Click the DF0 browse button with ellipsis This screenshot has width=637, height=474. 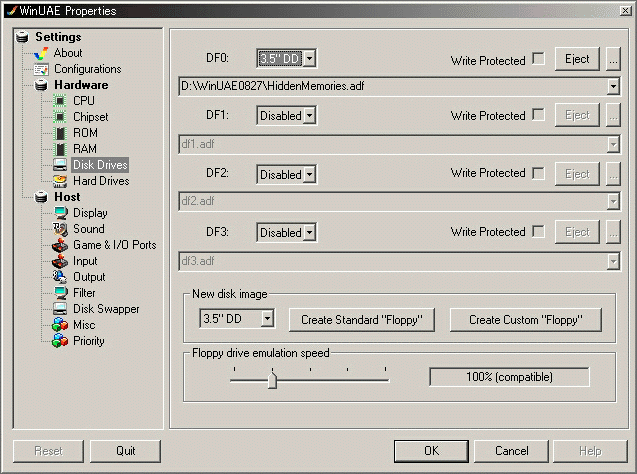click(x=613, y=59)
